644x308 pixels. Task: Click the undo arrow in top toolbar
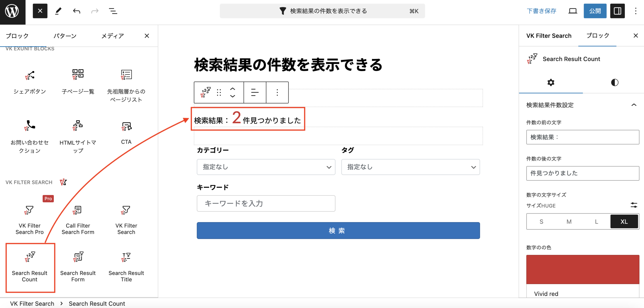click(x=76, y=11)
